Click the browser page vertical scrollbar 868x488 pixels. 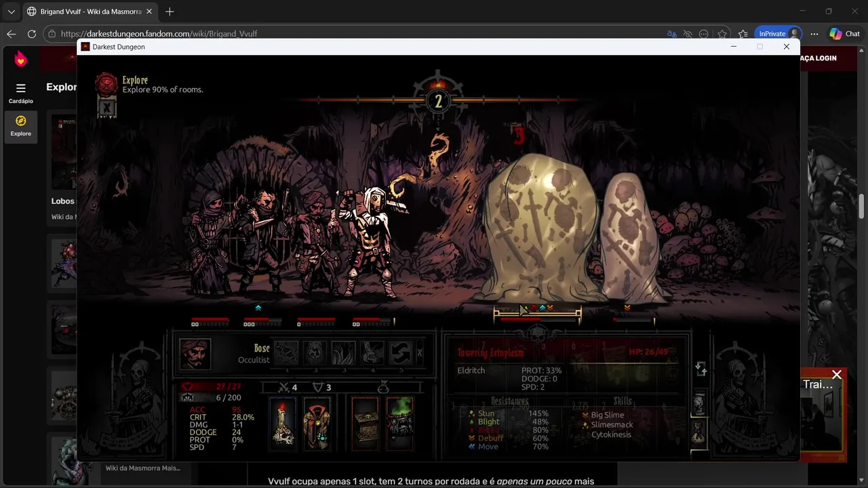tap(862, 207)
